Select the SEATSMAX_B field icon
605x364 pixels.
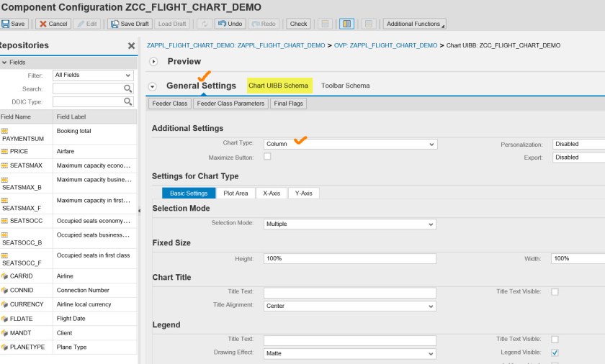click(4, 180)
